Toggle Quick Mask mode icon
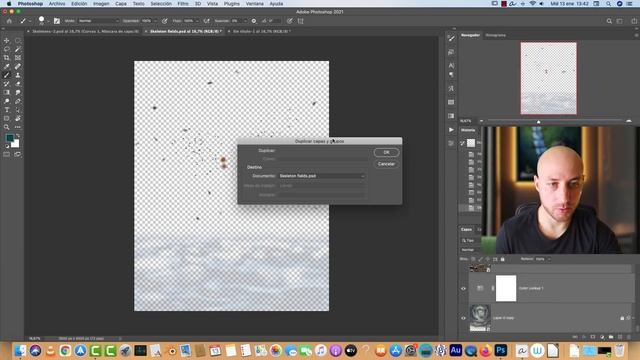This screenshot has width=640, height=360. [7, 154]
